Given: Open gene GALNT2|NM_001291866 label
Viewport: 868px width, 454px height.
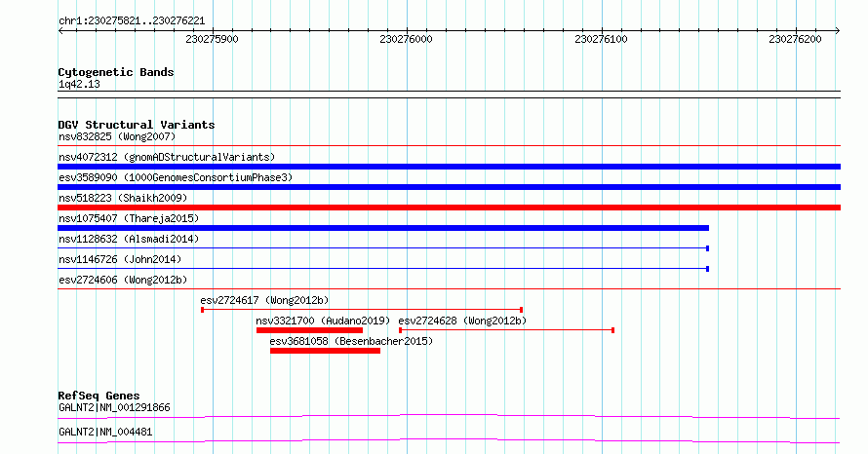Looking at the screenshot, I should point(114,407).
